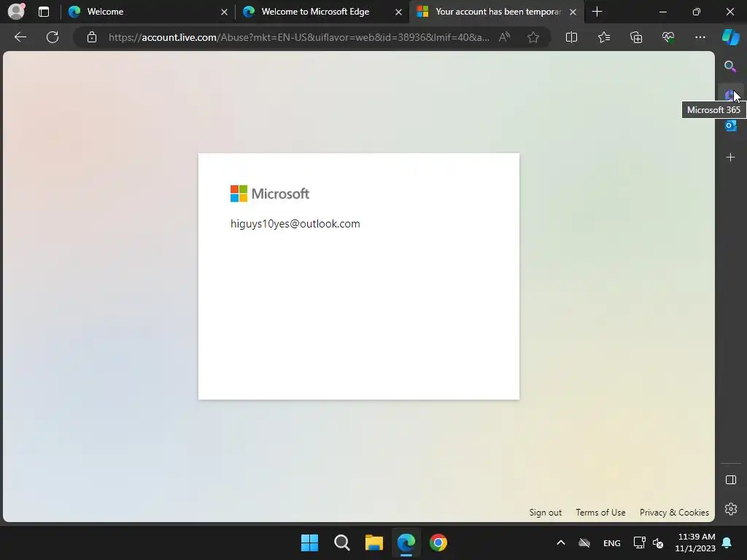
Task: Go back to previous page
Action: (20, 37)
